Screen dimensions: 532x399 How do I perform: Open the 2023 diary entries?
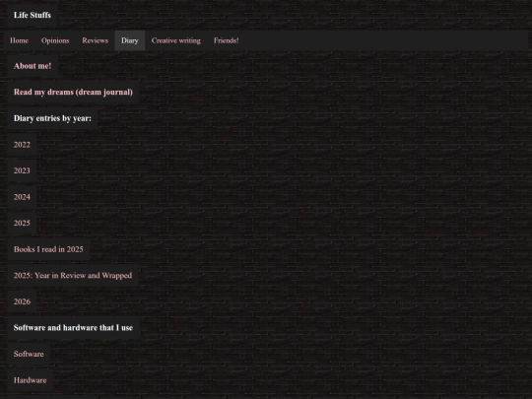(x=22, y=170)
